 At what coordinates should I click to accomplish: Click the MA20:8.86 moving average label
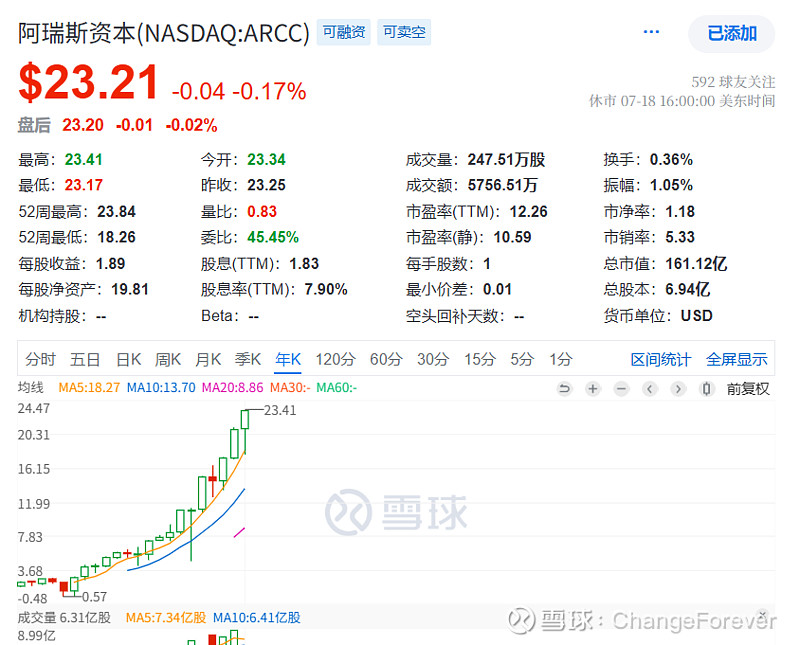[233, 388]
